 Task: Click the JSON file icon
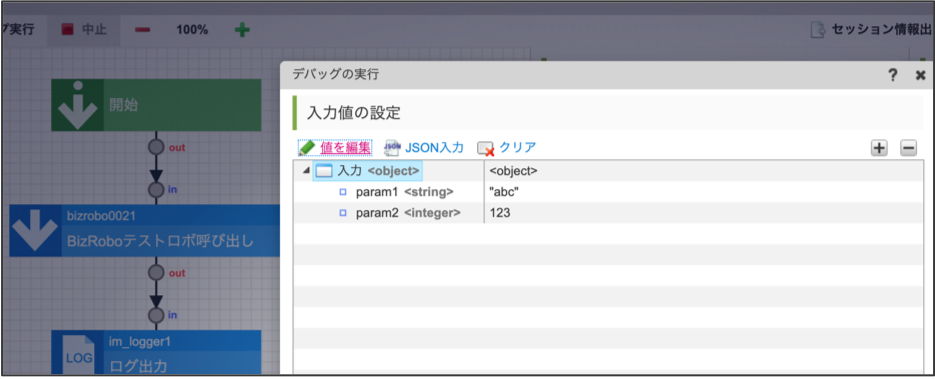(x=392, y=147)
